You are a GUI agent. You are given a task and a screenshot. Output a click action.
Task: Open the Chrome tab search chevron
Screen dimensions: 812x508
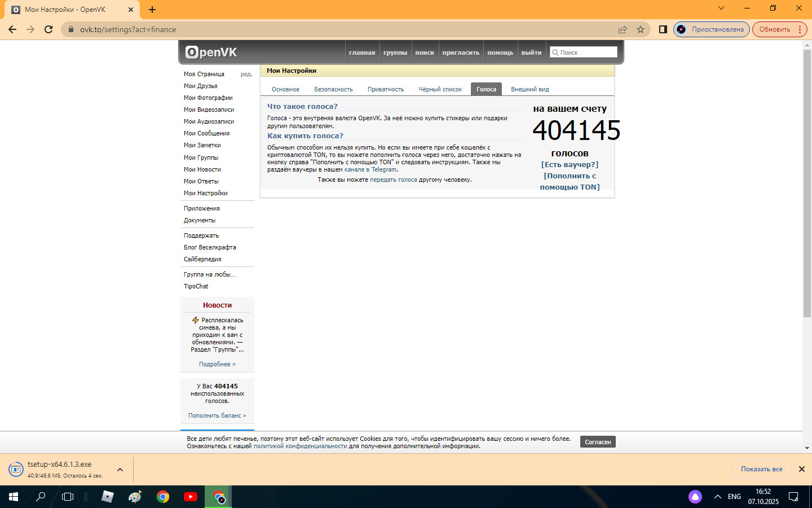pos(721,8)
